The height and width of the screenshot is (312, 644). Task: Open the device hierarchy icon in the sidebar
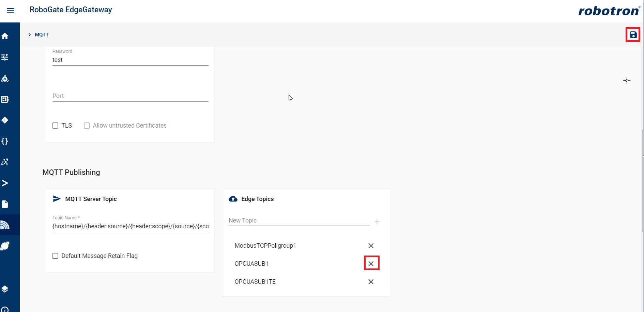[5, 78]
